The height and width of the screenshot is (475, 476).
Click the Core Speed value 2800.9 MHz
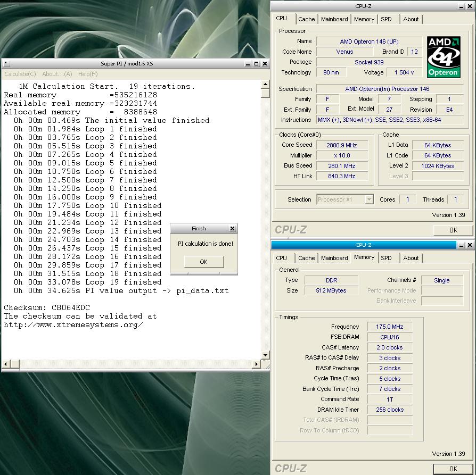(342, 145)
